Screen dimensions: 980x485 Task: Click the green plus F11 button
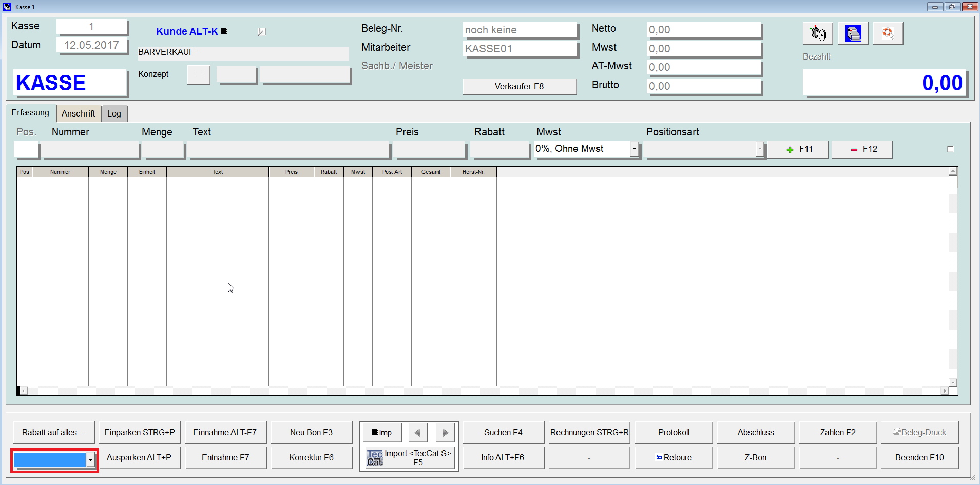pos(798,149)
